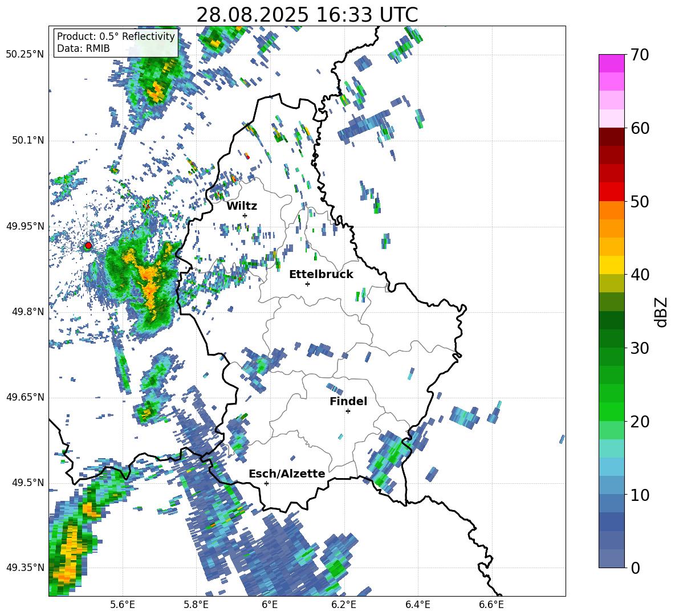Viewport: 675px width, 616px height.
Task: Click the dBZ colorbar axis label
Action: 662,312
